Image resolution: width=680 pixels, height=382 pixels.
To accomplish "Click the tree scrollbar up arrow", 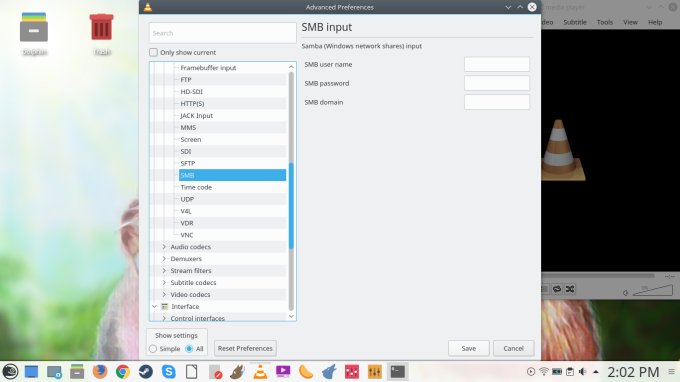I will tap(291, 67).
